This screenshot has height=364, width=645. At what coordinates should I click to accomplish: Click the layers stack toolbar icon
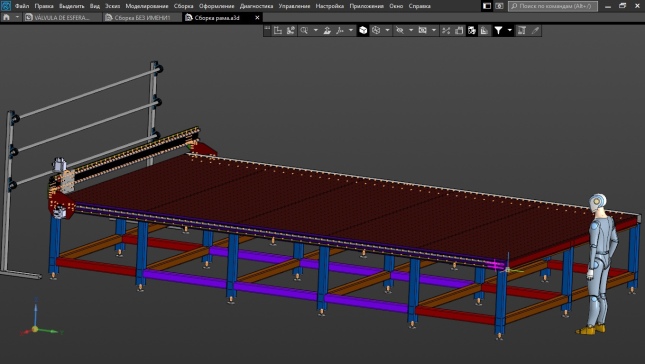point(485,30)
